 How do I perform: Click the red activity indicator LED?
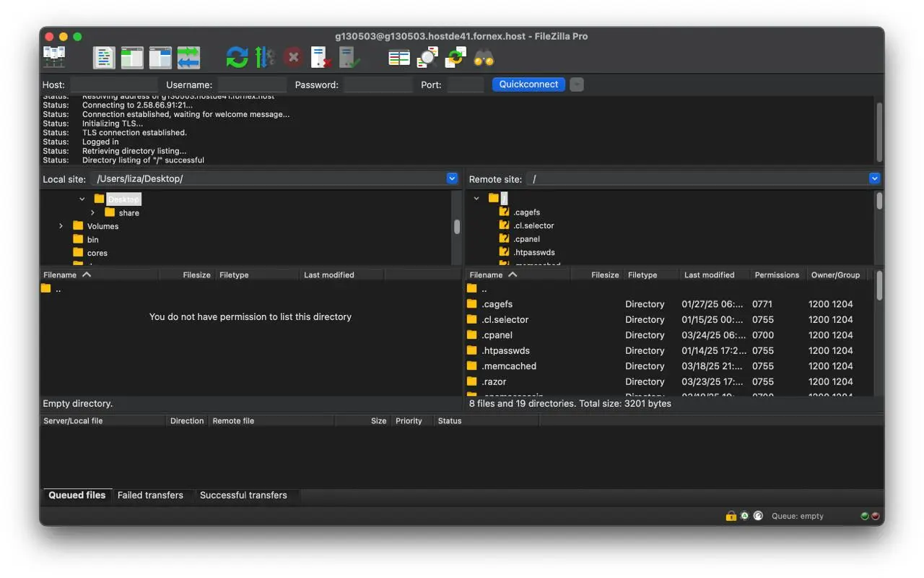(x=876, y=516)
